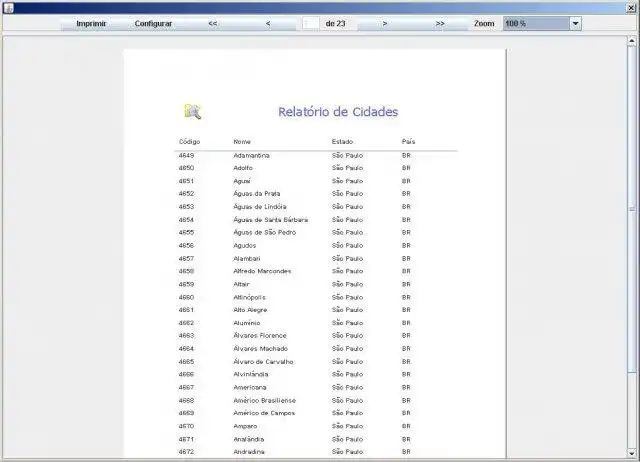Viewport: 640px width, 462px height.
Task: Select the city name Américo de Campos
Action: (x=264, y=413)
